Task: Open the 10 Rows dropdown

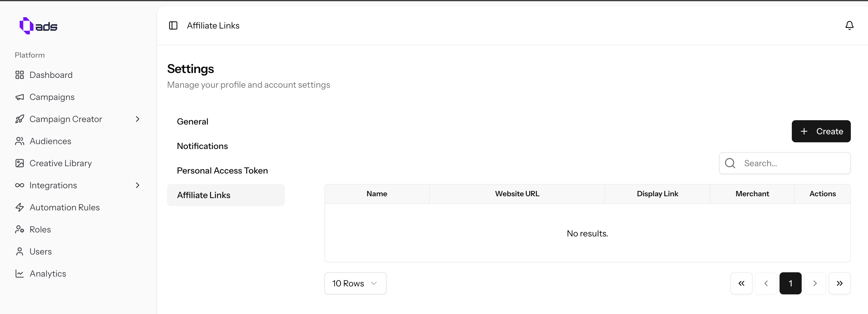Action: pyautogui.click(x=355, y=283)
